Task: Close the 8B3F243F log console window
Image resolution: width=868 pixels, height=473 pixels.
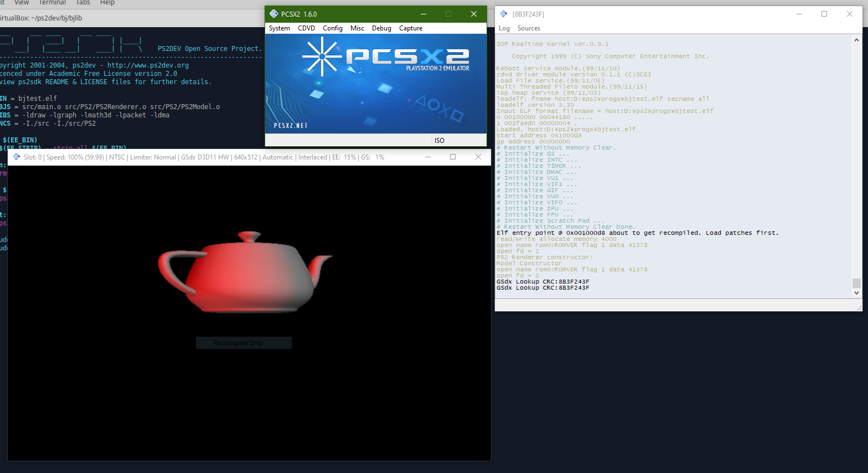Action: (850, 14)
